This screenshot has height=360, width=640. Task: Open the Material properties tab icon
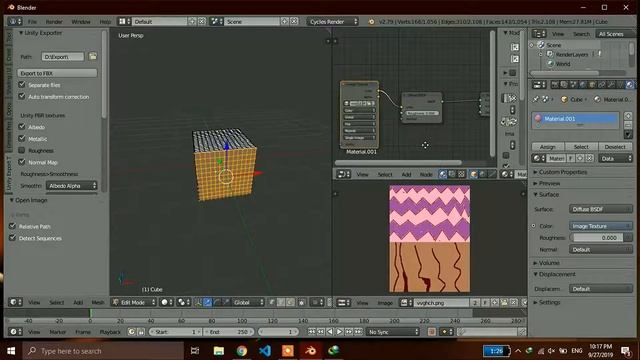coord(629,85)
